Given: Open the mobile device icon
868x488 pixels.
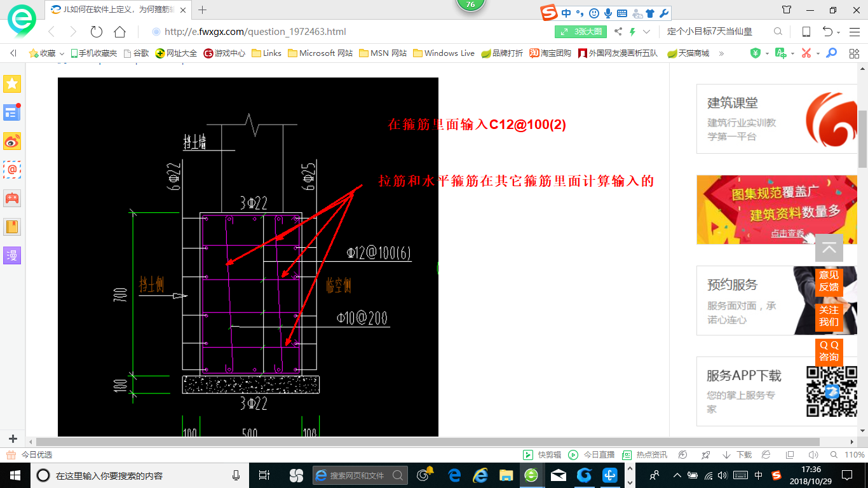Looking at the screenshot, I should [x=806, y=32].
